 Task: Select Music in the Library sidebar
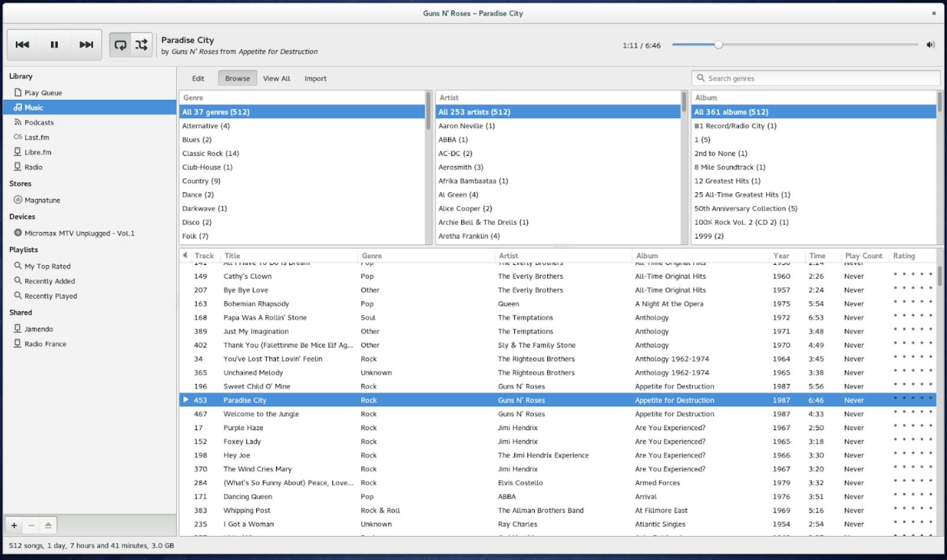90,108
